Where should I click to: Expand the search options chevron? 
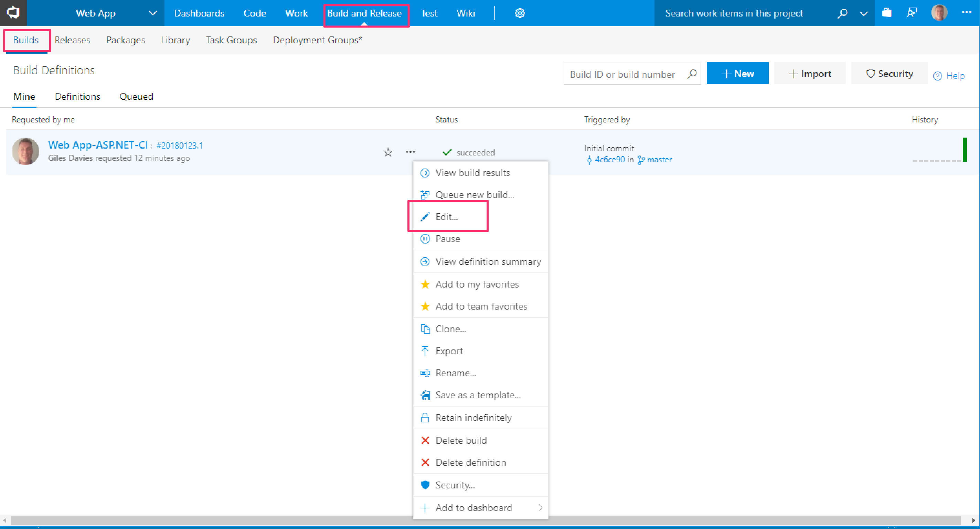[864, 13]
